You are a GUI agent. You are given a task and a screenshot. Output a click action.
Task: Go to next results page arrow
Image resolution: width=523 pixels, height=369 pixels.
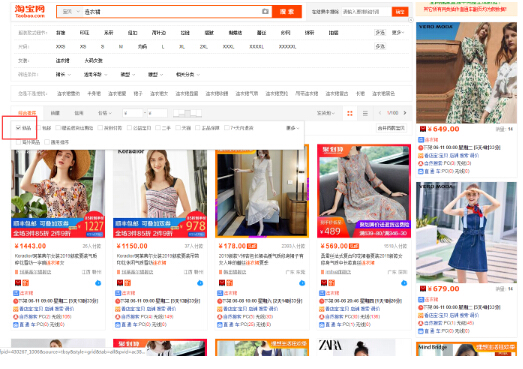coord(405,113)
